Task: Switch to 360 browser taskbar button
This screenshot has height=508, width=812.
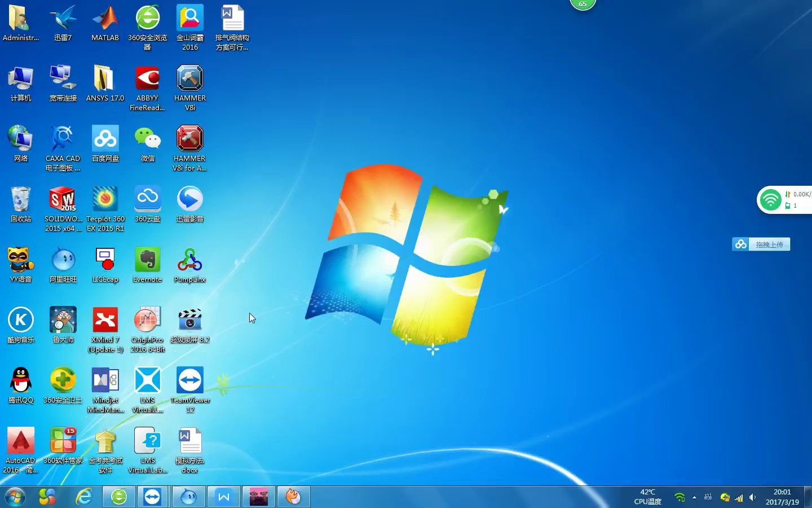Action: 119,497
